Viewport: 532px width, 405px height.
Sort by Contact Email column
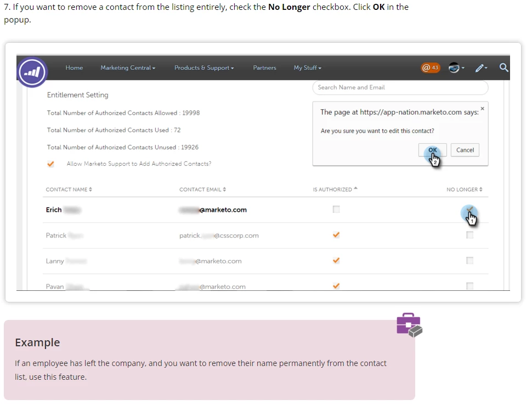[202, 189]
